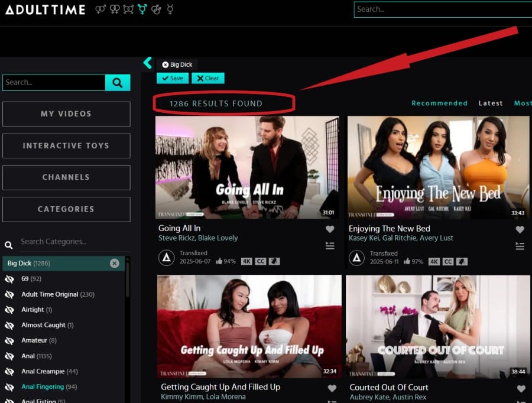Open channel logo under Going All In

tap(166, 258)
